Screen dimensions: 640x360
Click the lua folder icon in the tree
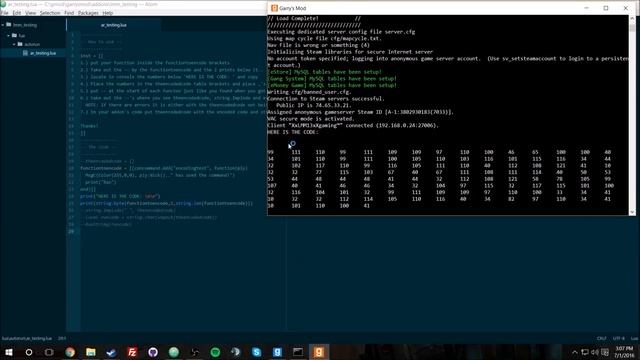click(x=14, y=36)
